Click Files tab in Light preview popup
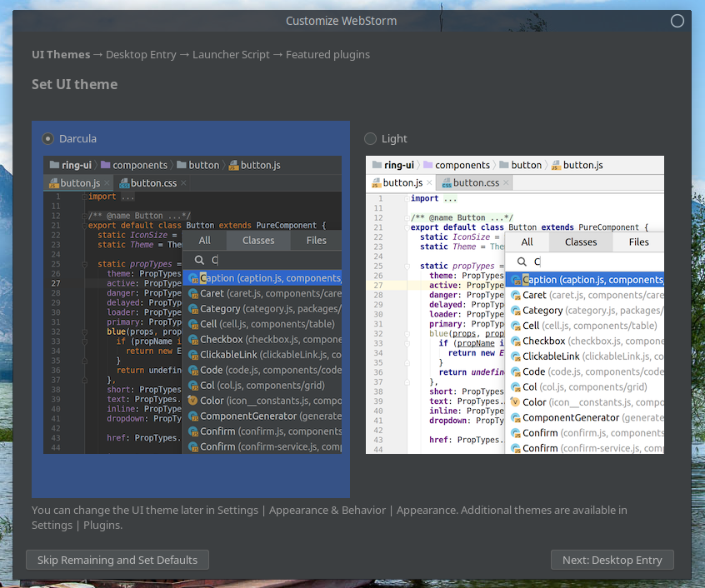The height and width of the screenshot is (588, 705). point(638,242)
